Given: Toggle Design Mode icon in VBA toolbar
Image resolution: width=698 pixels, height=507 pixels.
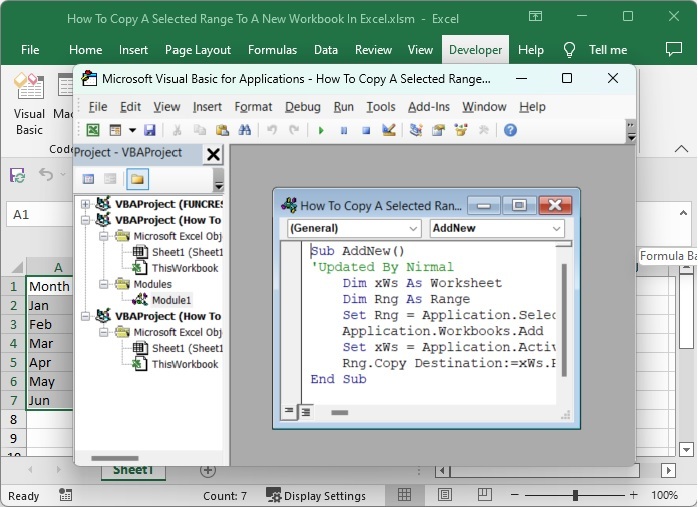Looking at the screenshot, I should click(389, 130).
